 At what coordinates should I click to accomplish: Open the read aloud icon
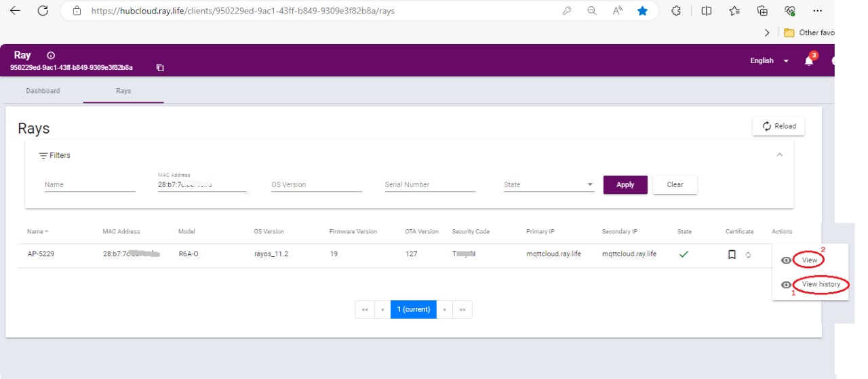[618, 11]
